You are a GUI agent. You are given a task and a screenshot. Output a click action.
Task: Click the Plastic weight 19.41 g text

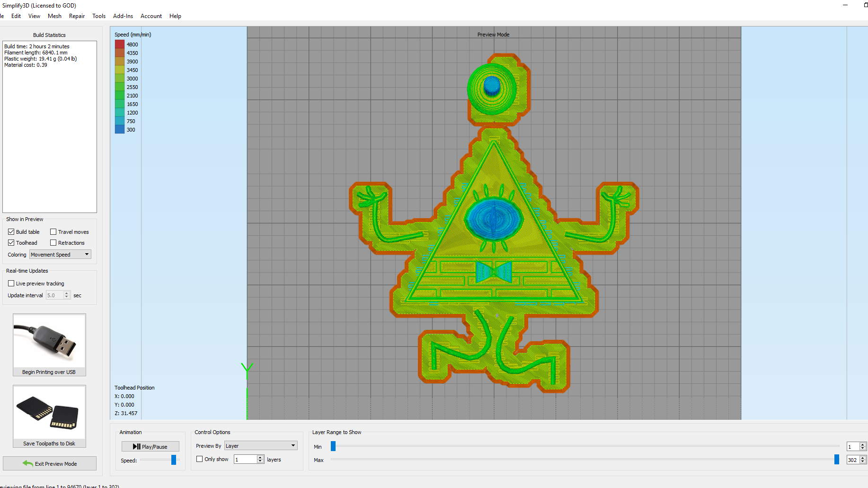(x=41, y=59)
